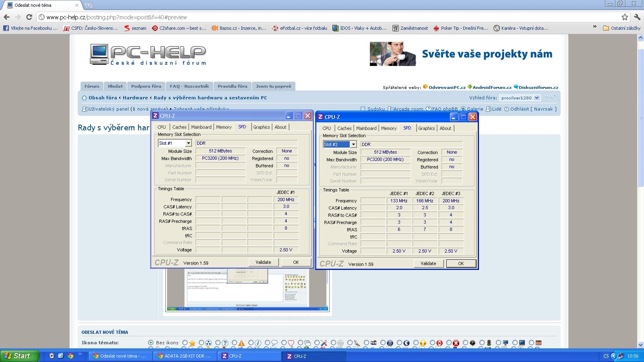Image resolution: width=644 pixels, height=362 pixels.
Task: Switch to Mainboard tab in left CPU-Z
Action: pyautogui.click(x=201, y=127)
